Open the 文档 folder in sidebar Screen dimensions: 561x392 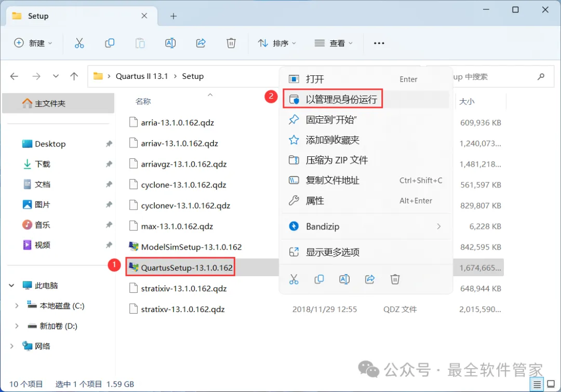42,184
